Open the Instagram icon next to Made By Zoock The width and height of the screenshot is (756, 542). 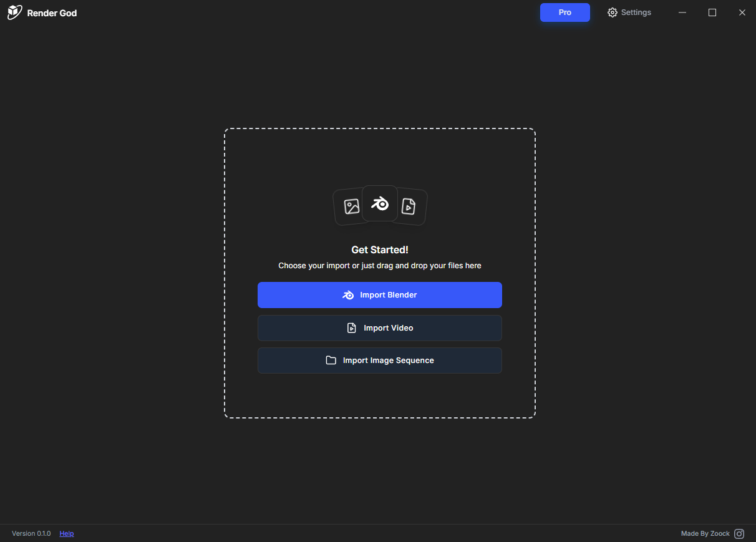(739, 533)
